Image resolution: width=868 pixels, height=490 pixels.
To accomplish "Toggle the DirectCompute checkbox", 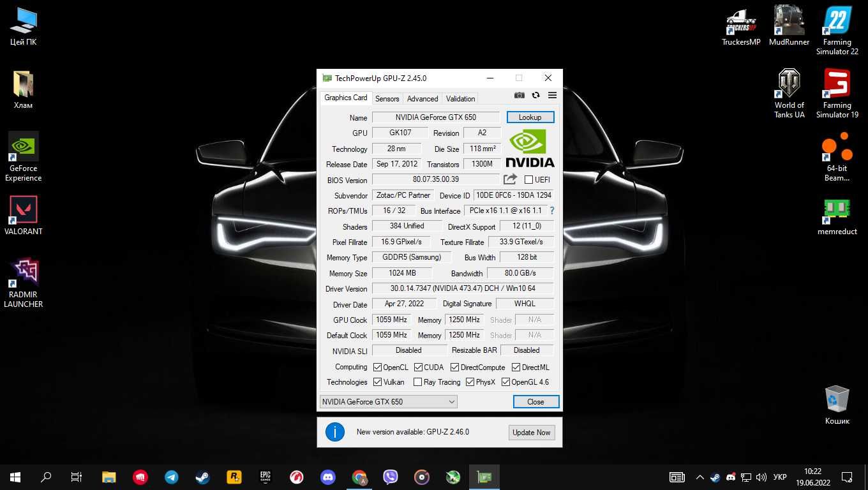I will coord(454,367).
